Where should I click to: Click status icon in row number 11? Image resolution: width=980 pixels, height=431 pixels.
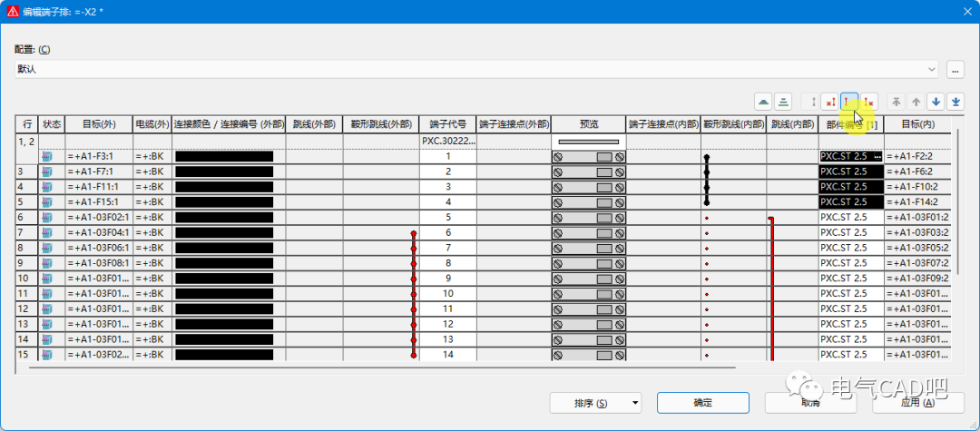pos(47,294)
